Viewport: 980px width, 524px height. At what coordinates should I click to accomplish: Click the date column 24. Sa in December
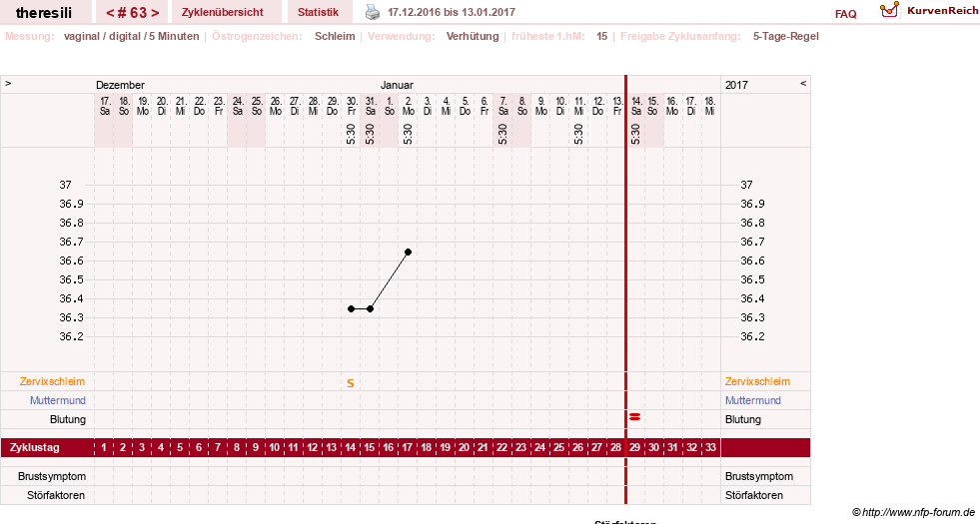(238, 106)
